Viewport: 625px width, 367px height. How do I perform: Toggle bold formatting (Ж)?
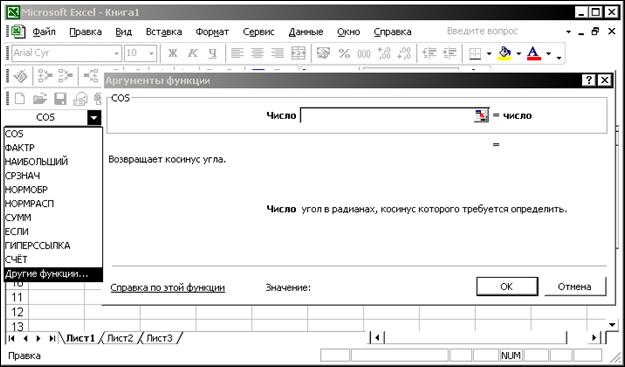[x=172, y=53]
